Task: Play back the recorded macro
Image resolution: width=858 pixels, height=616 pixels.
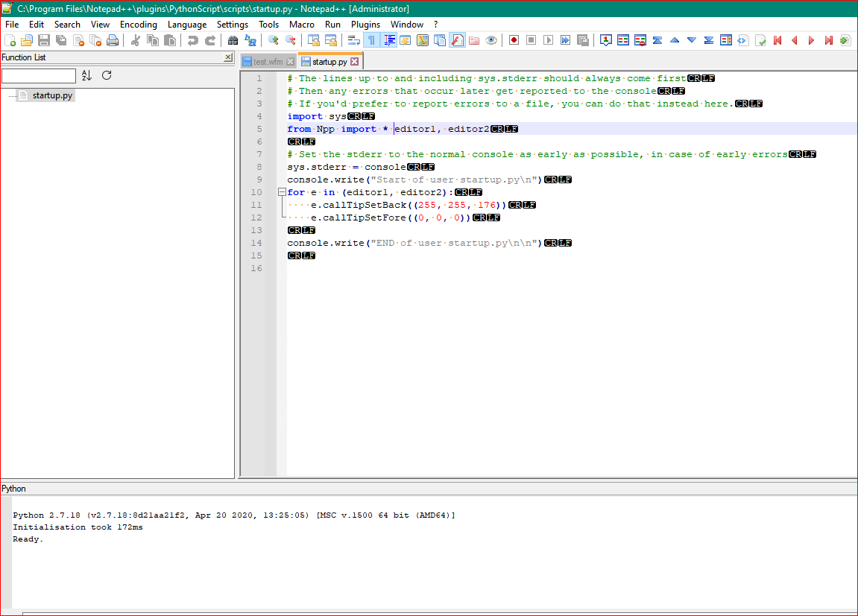Action: [549, 39]
